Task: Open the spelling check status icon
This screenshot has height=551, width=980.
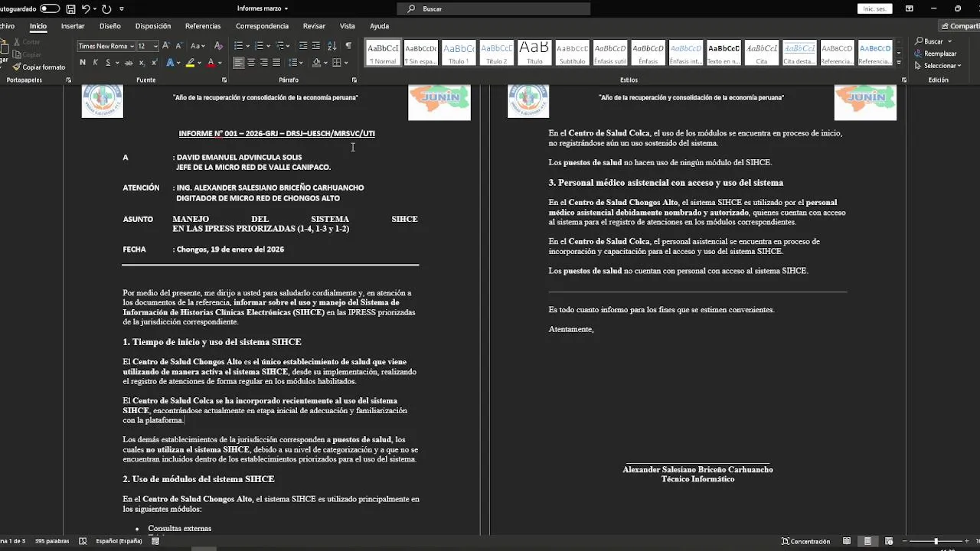Action: 83,541
